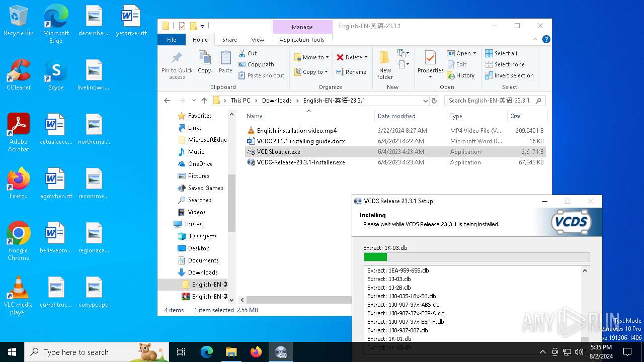Click taskbar search box

pyautogui.click(x=97, y=352)
